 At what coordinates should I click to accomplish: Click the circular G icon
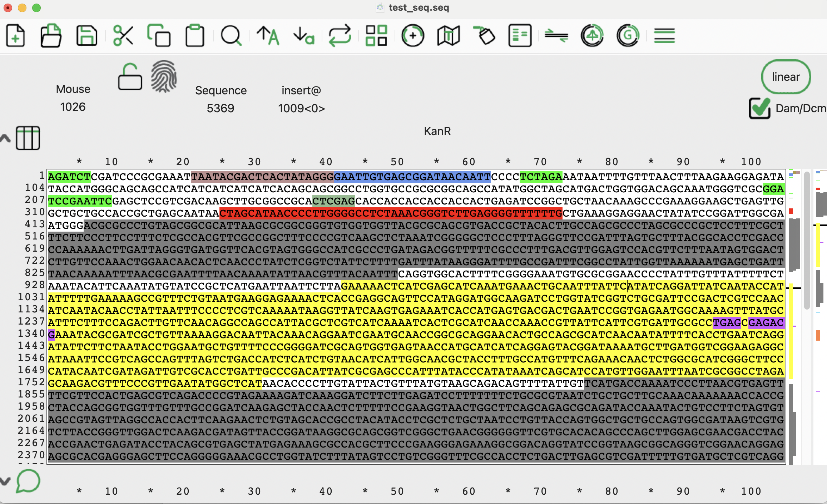coord(628,35)
